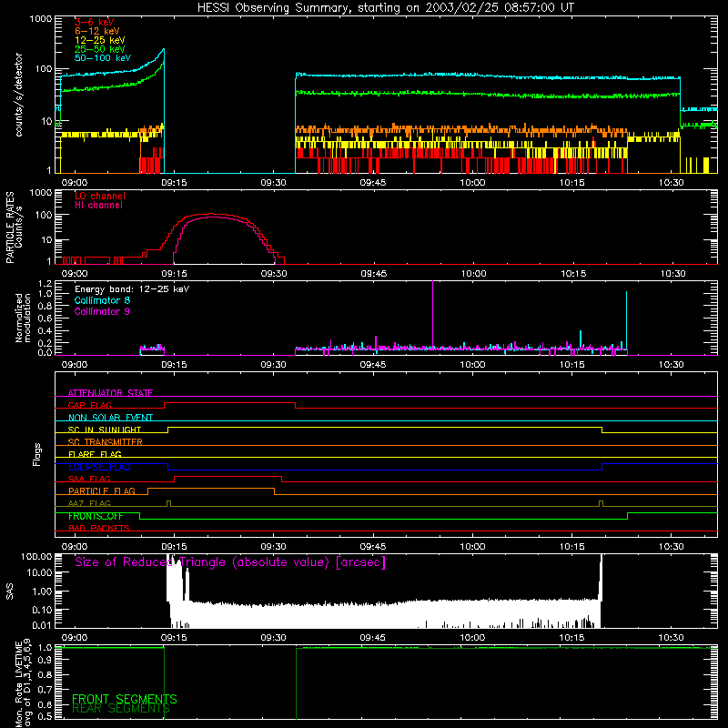The width and height of the screenshot is (728, 728).
Task: Click the HI channel legend label
Action: (98, 205)
